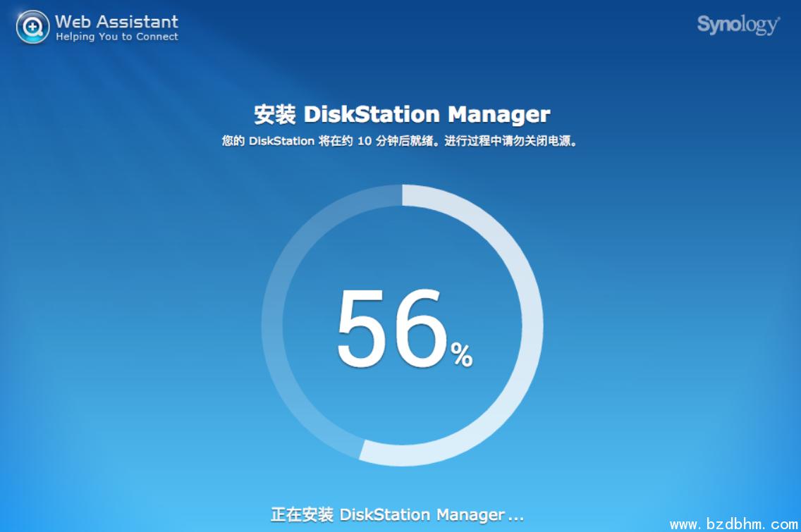Click the "安装 DiskStation Manager" heading
Viewport: 801px width, 532px height.
(402, 114)
